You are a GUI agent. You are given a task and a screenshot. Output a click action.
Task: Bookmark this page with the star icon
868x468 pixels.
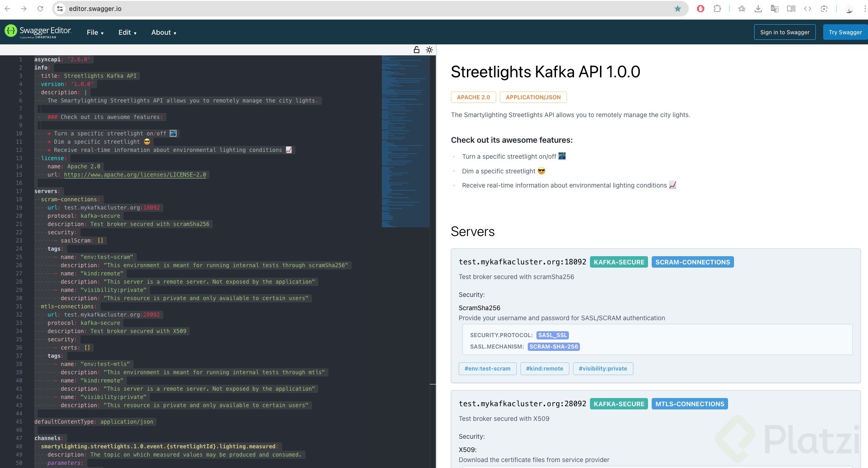tap(677, 9)
